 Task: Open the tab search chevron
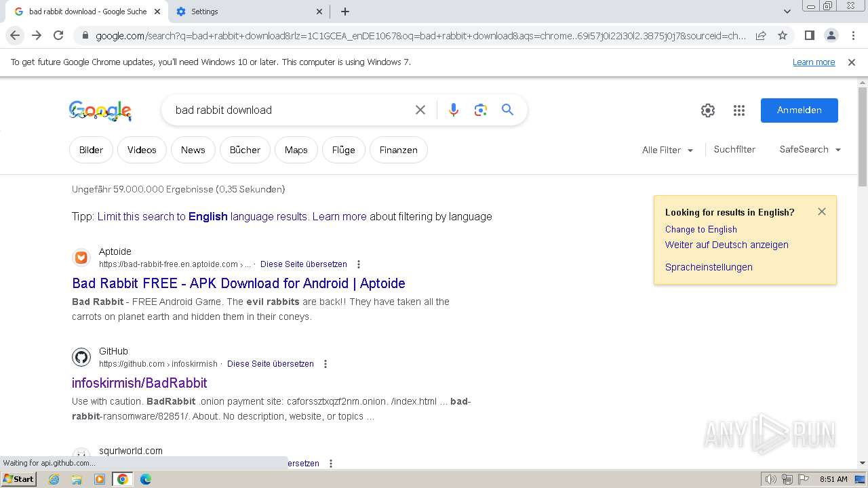click(787, 12)
